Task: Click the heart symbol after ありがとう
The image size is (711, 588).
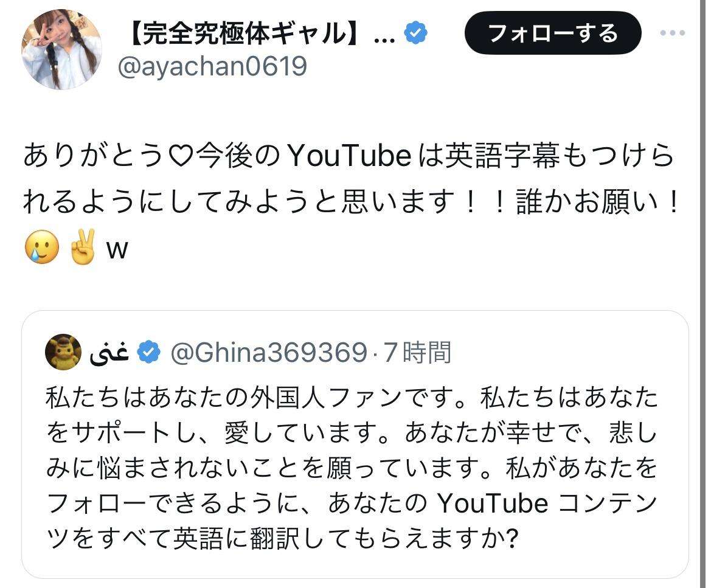Action: [x=179, y=157]
